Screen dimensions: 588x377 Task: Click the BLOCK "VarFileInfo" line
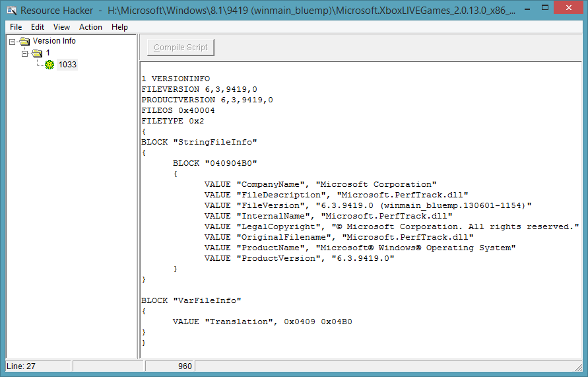[x=191, y=300]
